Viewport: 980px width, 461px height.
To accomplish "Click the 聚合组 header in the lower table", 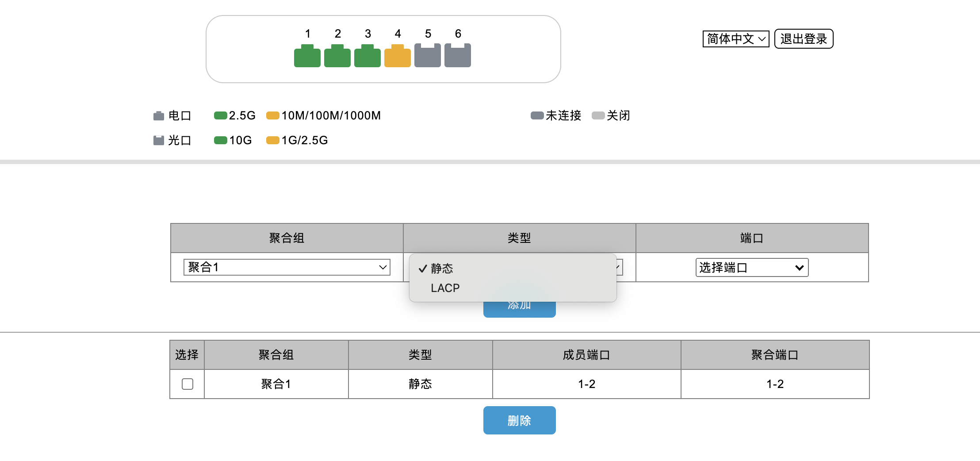I will (x=276, y=355).
